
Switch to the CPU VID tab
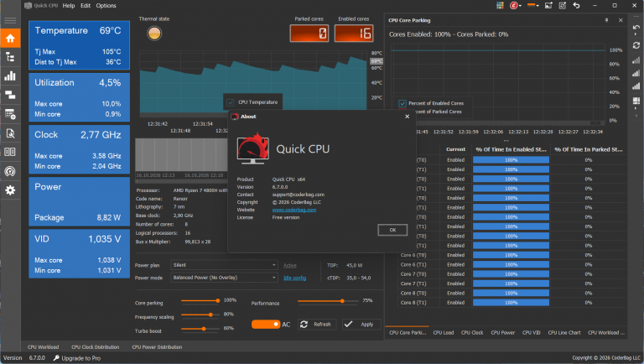(532, 333)
